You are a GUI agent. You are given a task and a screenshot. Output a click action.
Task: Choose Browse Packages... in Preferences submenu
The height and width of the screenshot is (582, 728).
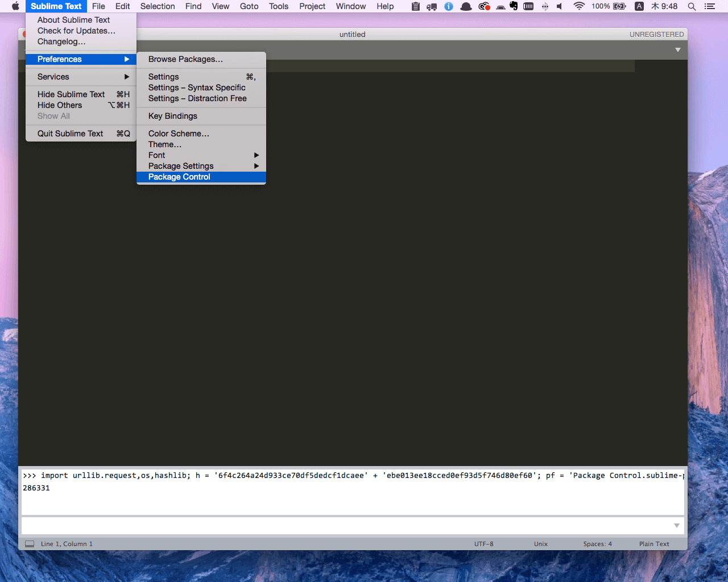pos(201,59)
